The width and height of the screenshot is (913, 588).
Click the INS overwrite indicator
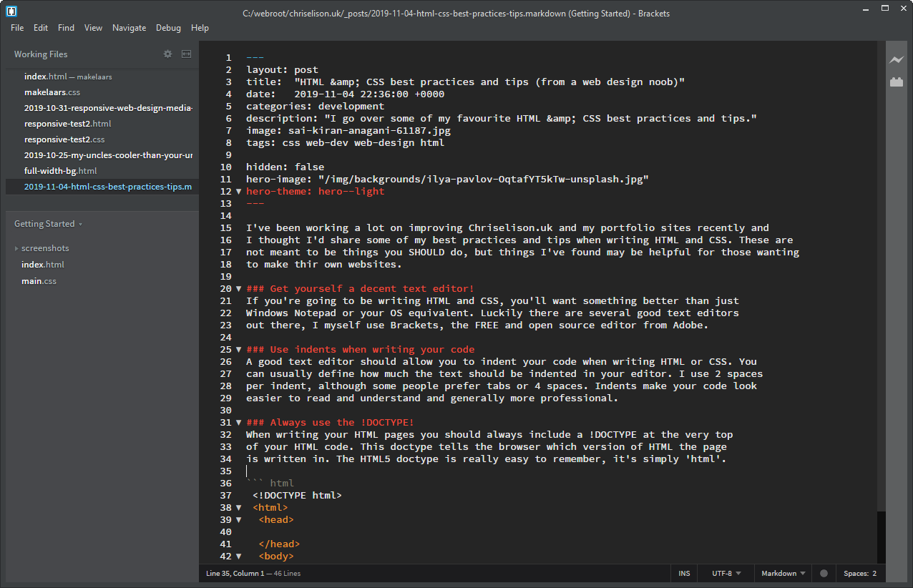tap(683, 573)
